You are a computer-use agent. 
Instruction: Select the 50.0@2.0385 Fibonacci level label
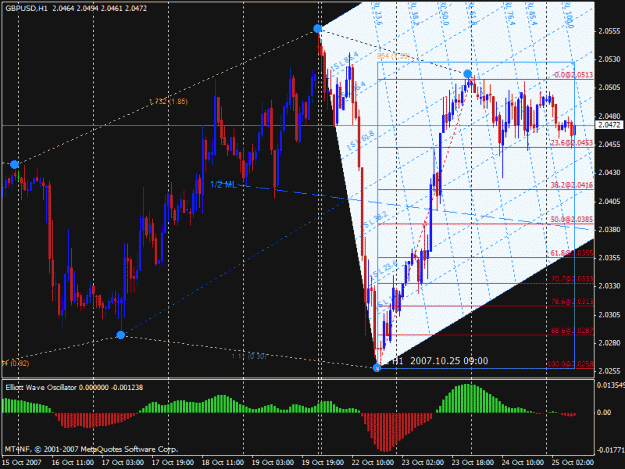(x=572, y=219)
